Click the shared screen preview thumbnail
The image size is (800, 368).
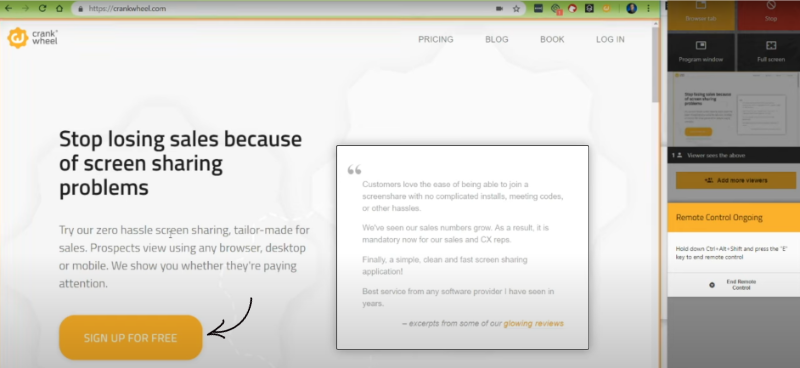734,109
